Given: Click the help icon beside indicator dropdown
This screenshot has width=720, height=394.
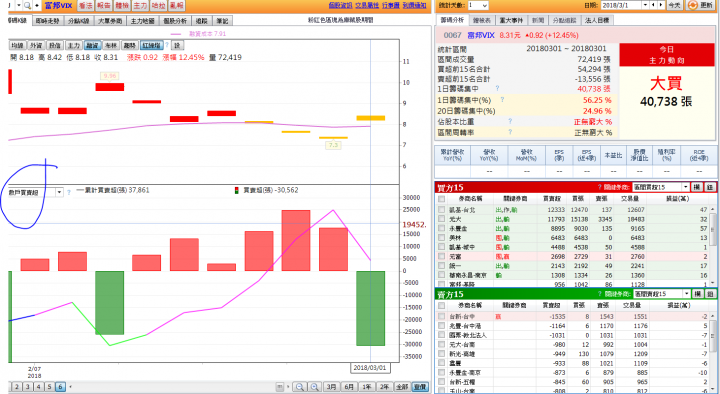Looking at the screenshot, I should click(x=69, y=192).
